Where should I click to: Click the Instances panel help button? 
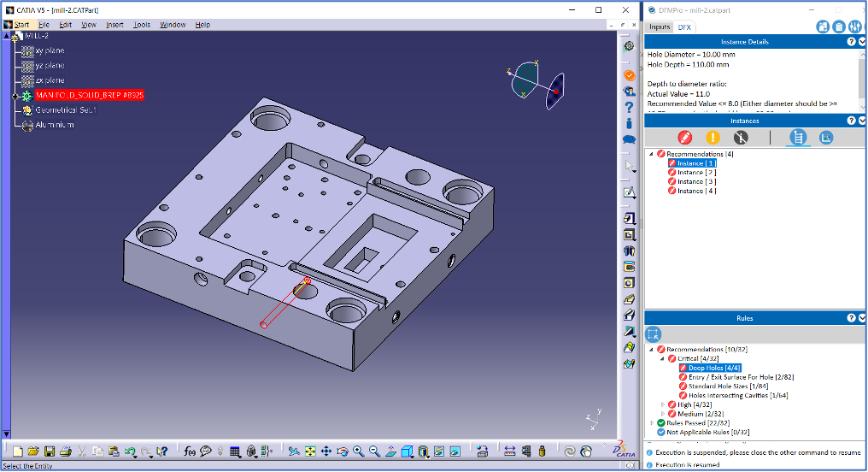(x=852, y=121)
